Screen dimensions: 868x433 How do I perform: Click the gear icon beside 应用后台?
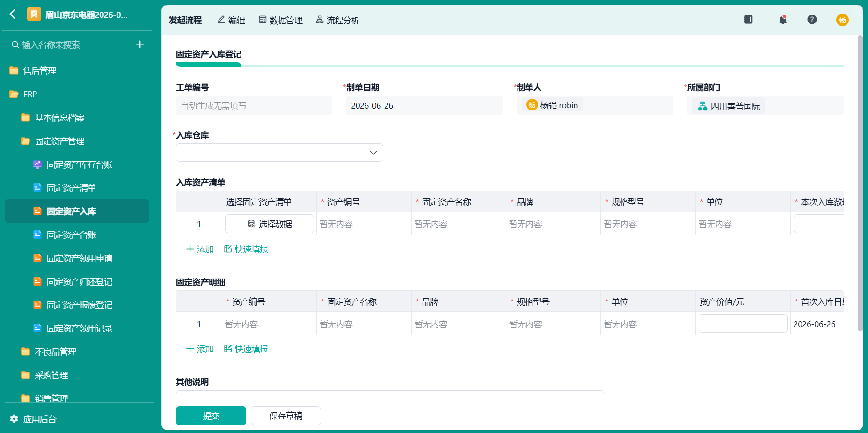point(14,419)
